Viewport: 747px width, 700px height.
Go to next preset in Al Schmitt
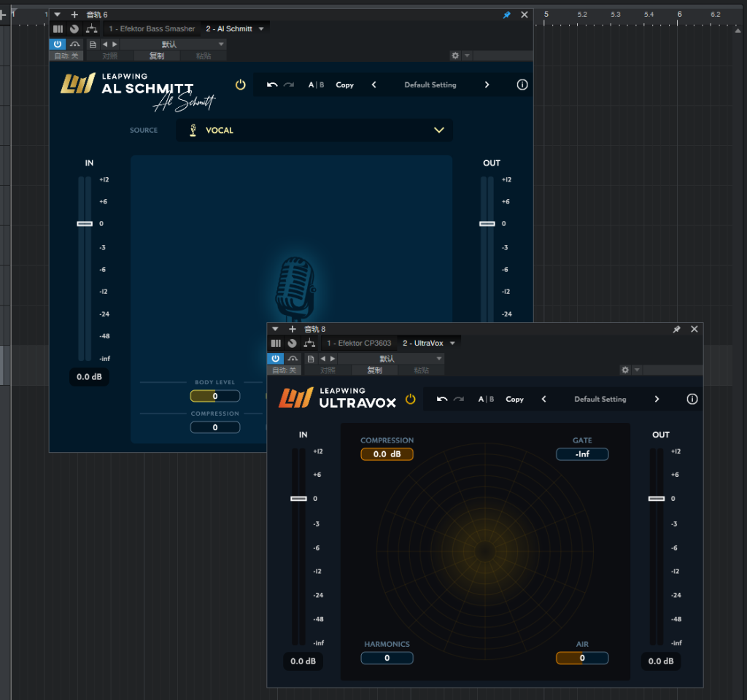[487, 85]
